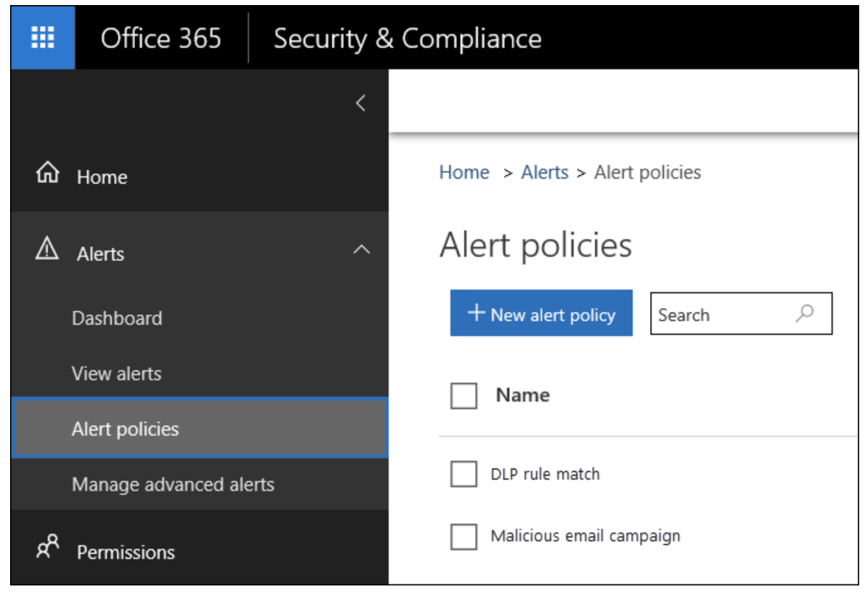Open Manage advanced alerts
This screenshot has width=868, height=593.
point(173,485)
